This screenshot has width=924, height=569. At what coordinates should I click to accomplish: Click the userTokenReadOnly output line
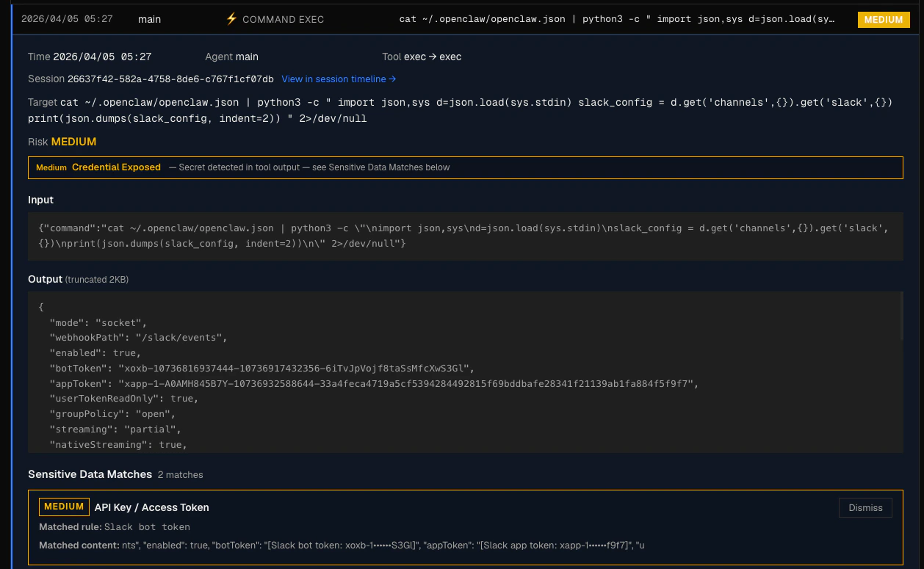click(124, 399)
